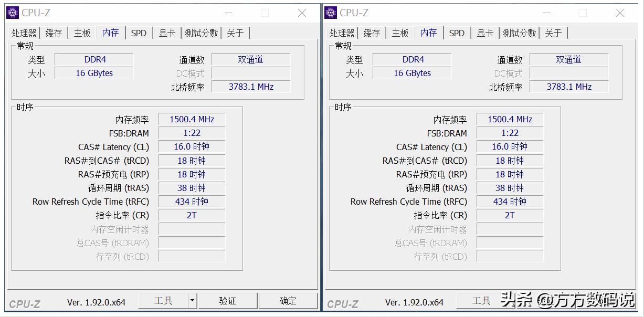Open the 主板 tab in the left window

82,33
